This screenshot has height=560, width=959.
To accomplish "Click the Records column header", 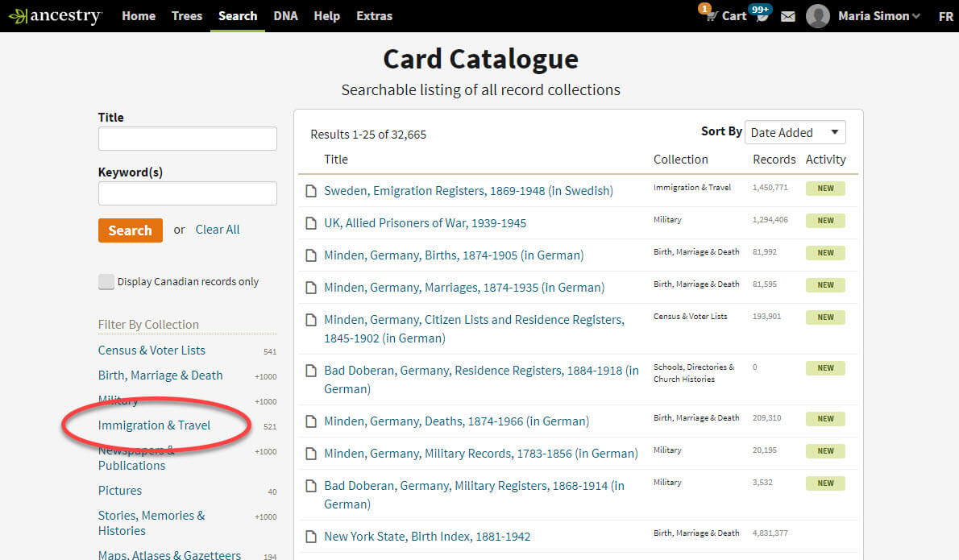I will click(x=774, y=160).
